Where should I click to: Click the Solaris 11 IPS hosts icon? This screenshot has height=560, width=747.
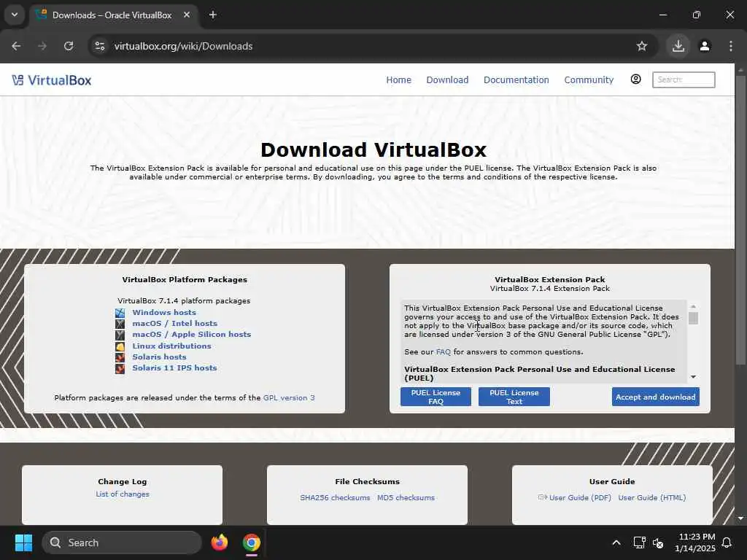[x=120, y=368]
